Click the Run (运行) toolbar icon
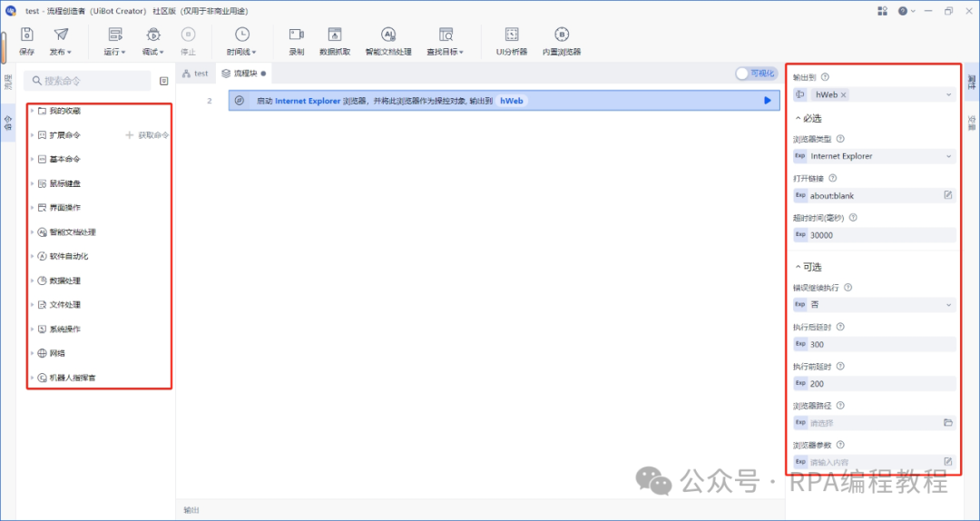The height and width of the screenshot is (521, 980). coord(114,34)
